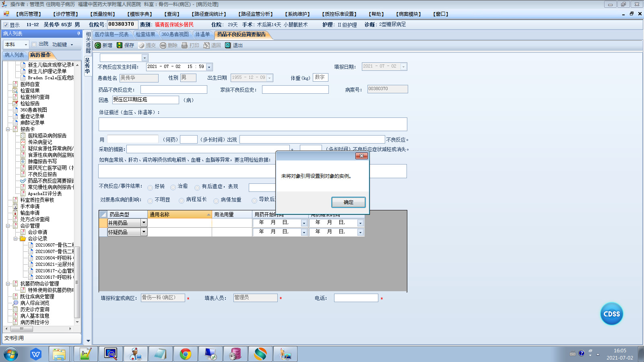Click the tree panel horizontal scrollbar thumb
The height and width of the screenshot is (362, 644).
click(21, 329)
